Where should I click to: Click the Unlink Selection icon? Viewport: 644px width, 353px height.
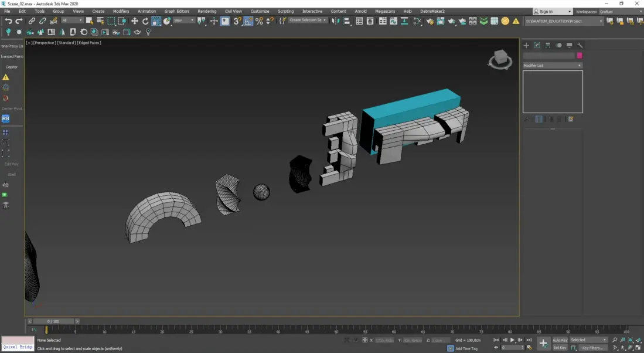[x=42, y=21]
